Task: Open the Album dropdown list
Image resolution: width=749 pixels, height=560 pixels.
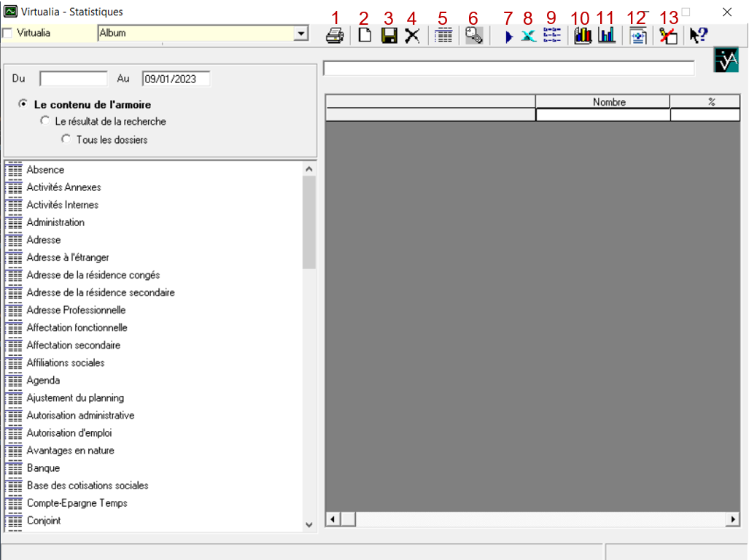Action: click(300, 34)
